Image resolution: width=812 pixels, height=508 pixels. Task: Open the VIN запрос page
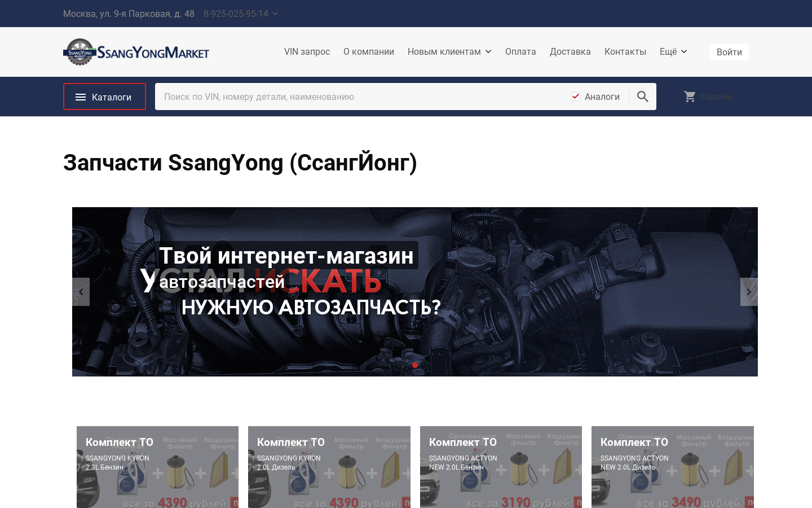(x=307, y=51)
